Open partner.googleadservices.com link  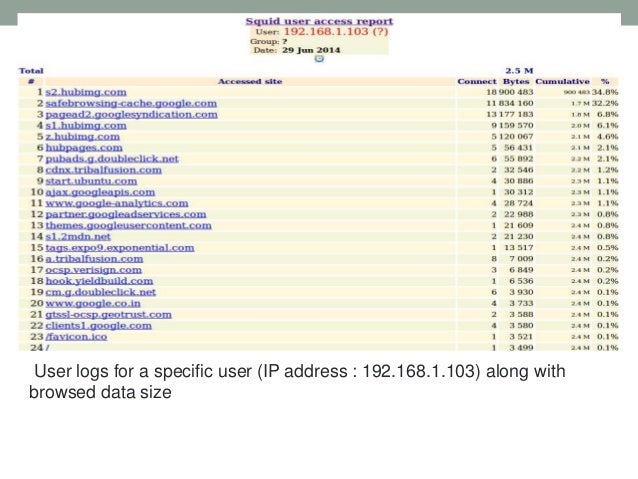pyautogui.click(x=126, y=214)
